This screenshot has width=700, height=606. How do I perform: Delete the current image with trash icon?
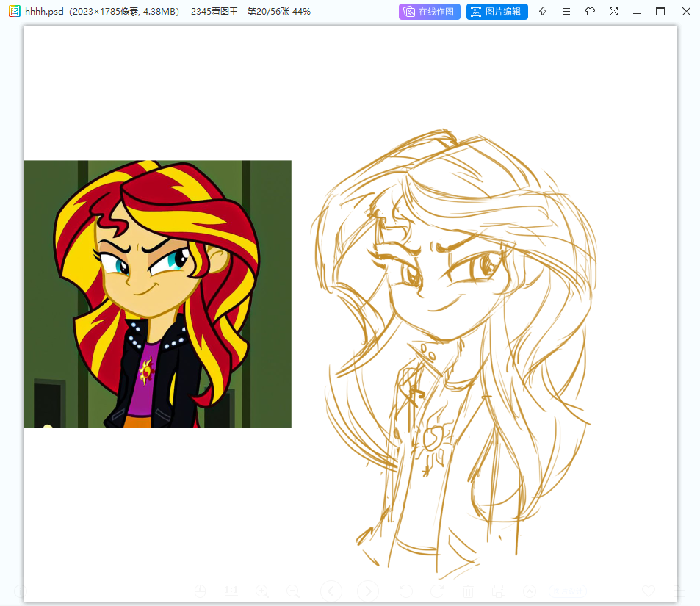point(468,592)
